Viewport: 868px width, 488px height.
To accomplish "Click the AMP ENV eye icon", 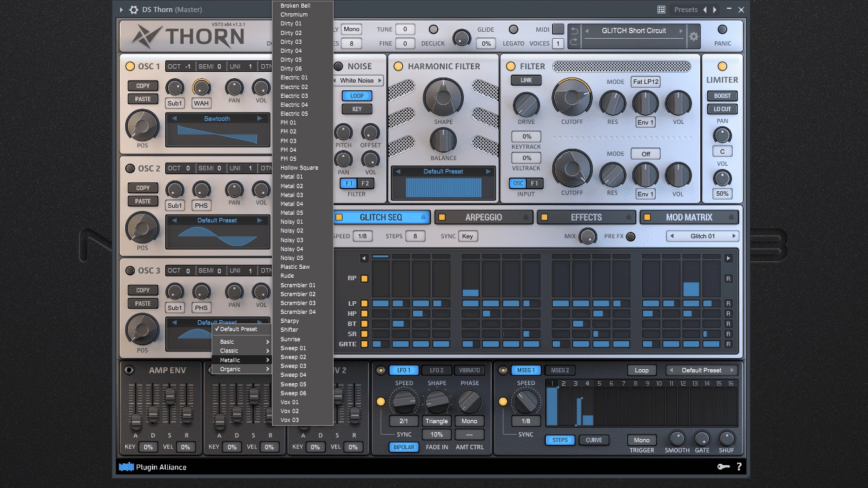I will (130, 370).
